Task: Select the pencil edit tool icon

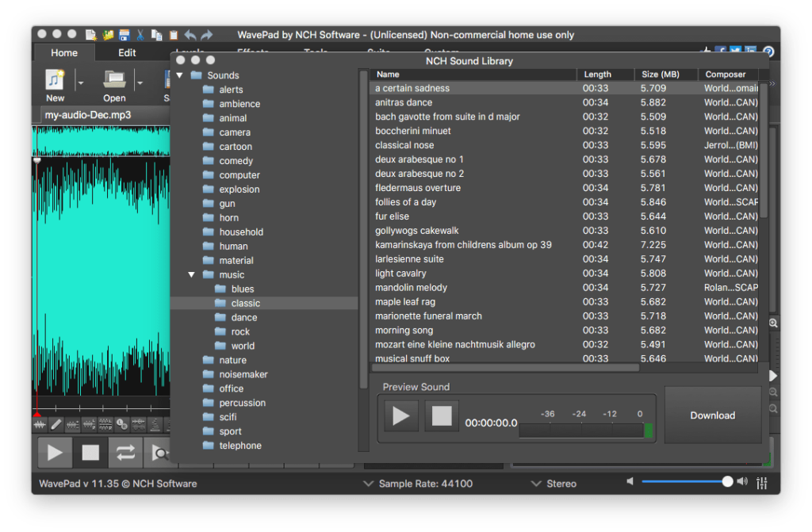Action: click(x=56, y=425)
